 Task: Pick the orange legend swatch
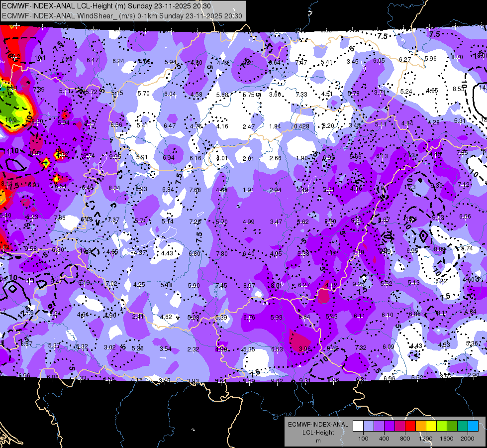[x=421, y=426]
